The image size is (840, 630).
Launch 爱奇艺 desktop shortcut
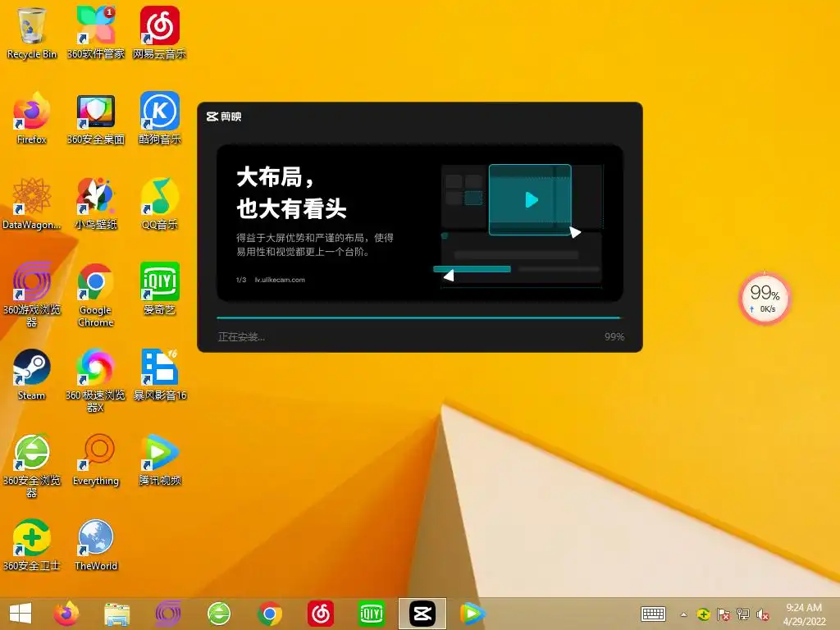(x=159, y=288)
